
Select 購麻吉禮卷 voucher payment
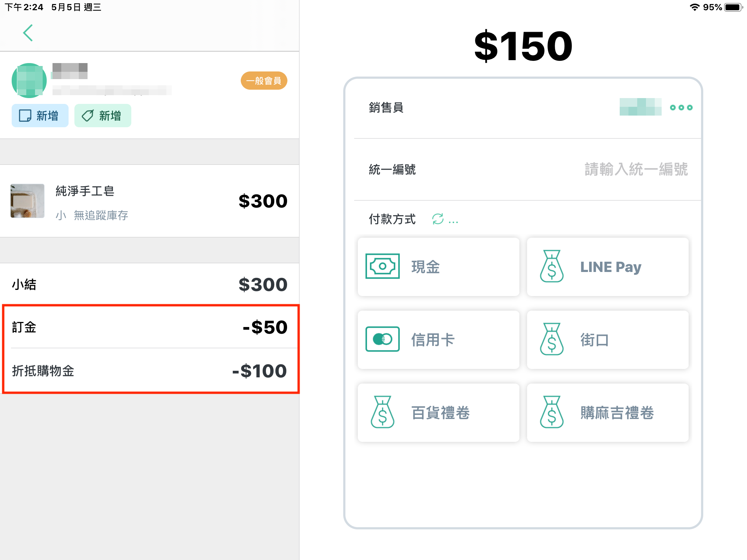(x=608, y=413)
